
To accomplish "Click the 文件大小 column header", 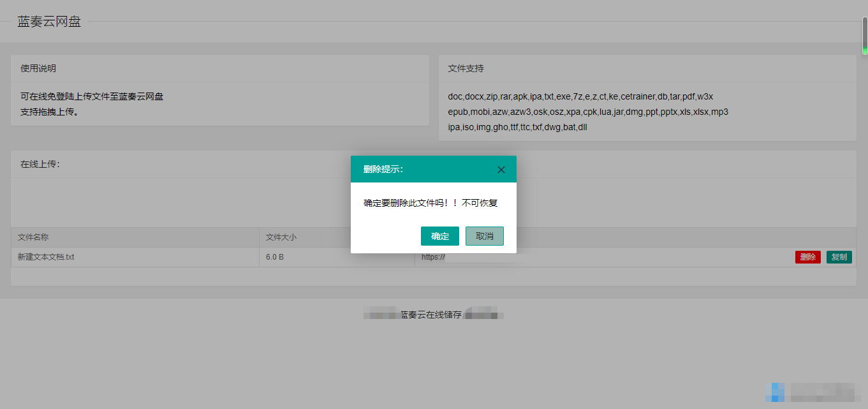I will tap(281, 237).
